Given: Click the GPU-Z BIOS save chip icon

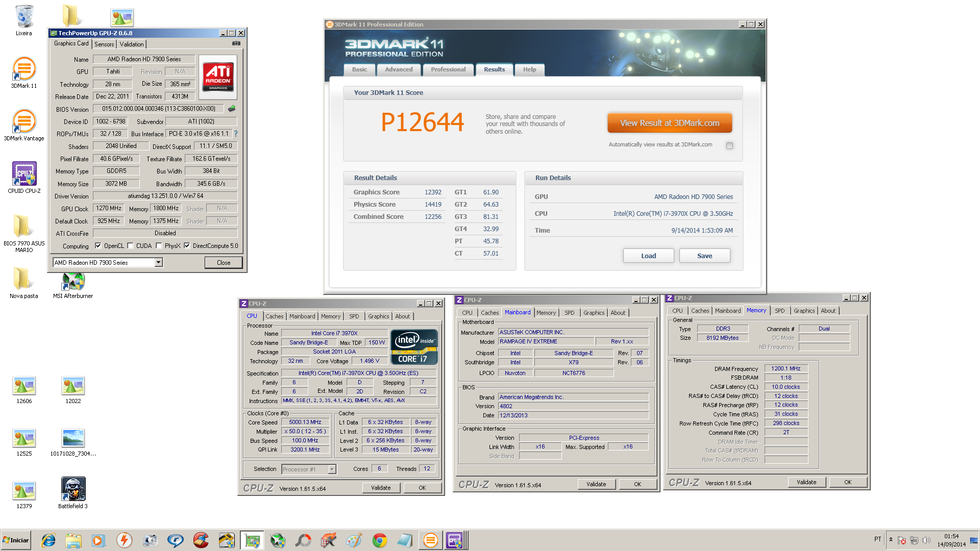Looking at the screenshot, I should tap(232, 109).
